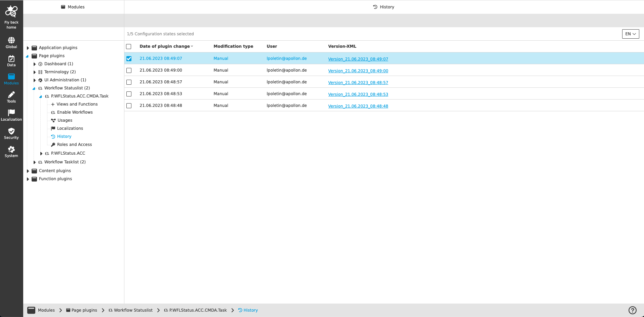Screen dimensions: 644x317
Task: Uncheck the 21.06.2023 08:49:07 row checkbox
Action: click(x=129, y=58)
